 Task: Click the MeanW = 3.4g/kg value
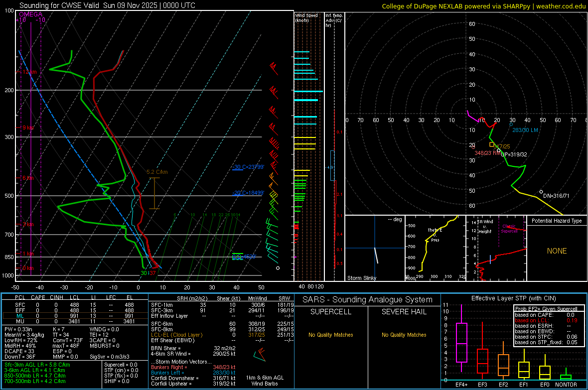[24, 335]
